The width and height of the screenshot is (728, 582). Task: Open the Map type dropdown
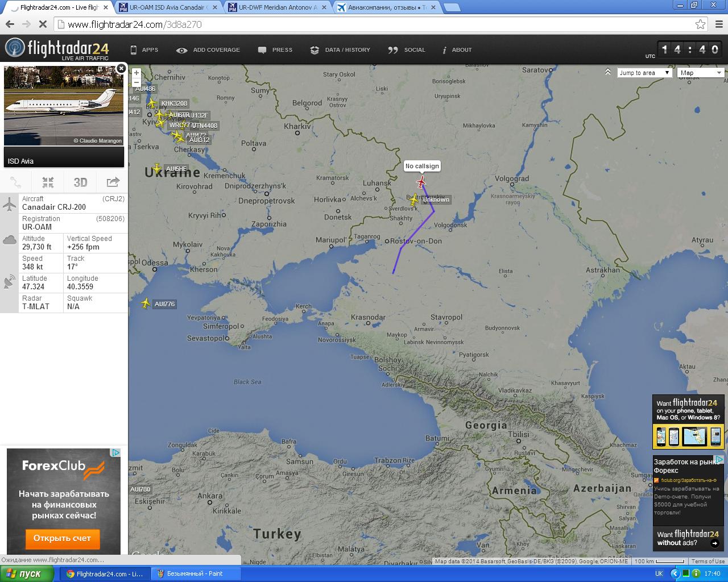[x=700, y=73]
